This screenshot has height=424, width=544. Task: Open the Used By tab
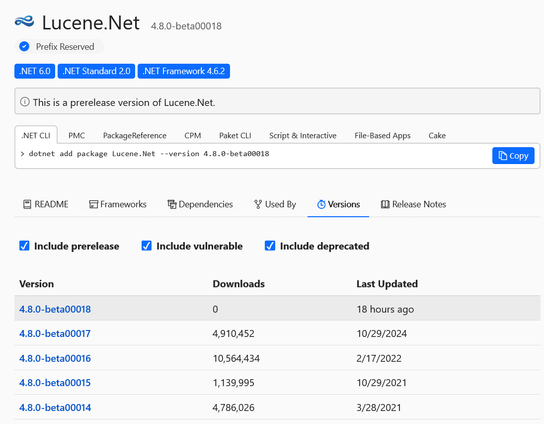pos(275,204)
